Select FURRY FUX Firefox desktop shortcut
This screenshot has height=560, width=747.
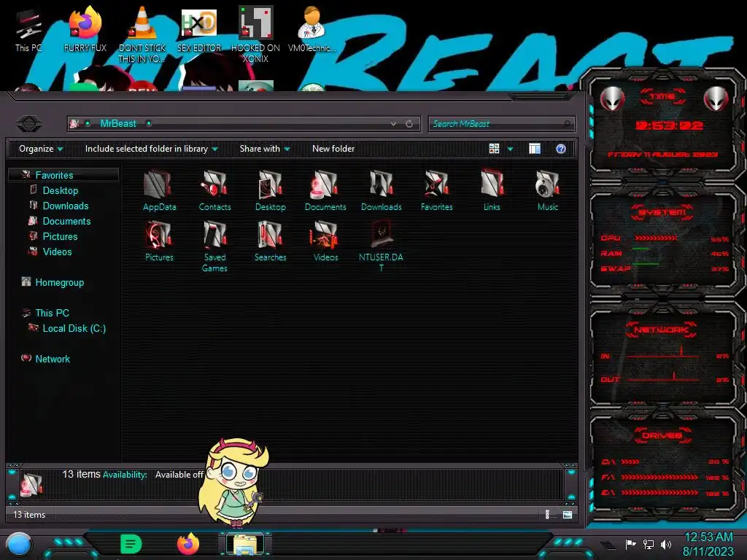coord(85,30)
